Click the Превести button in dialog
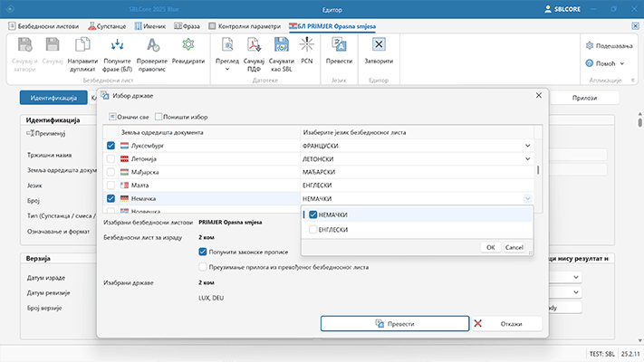This screenshot has width=644, height=362. click(395, 323)
